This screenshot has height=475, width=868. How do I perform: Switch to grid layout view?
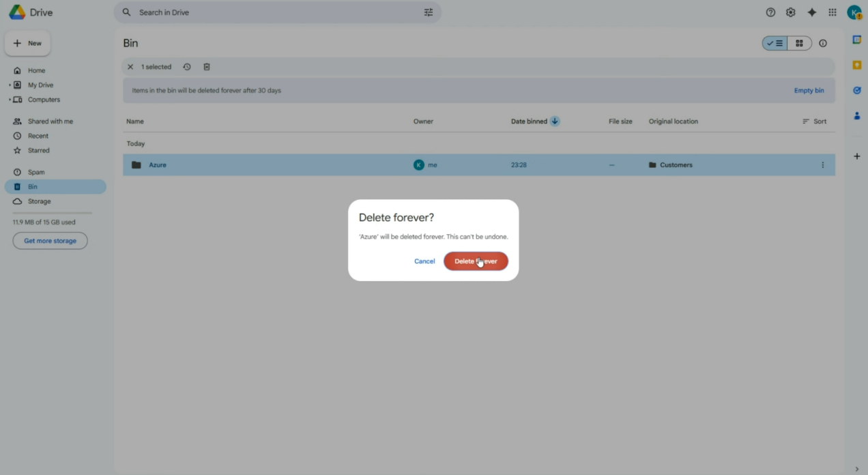coord(799,44)
